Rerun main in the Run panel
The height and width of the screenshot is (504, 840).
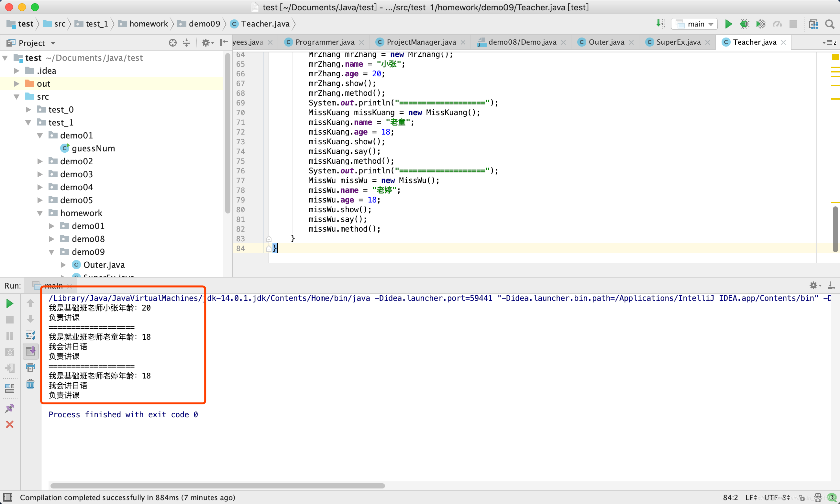pyautogui.click(x=10, y=303)
